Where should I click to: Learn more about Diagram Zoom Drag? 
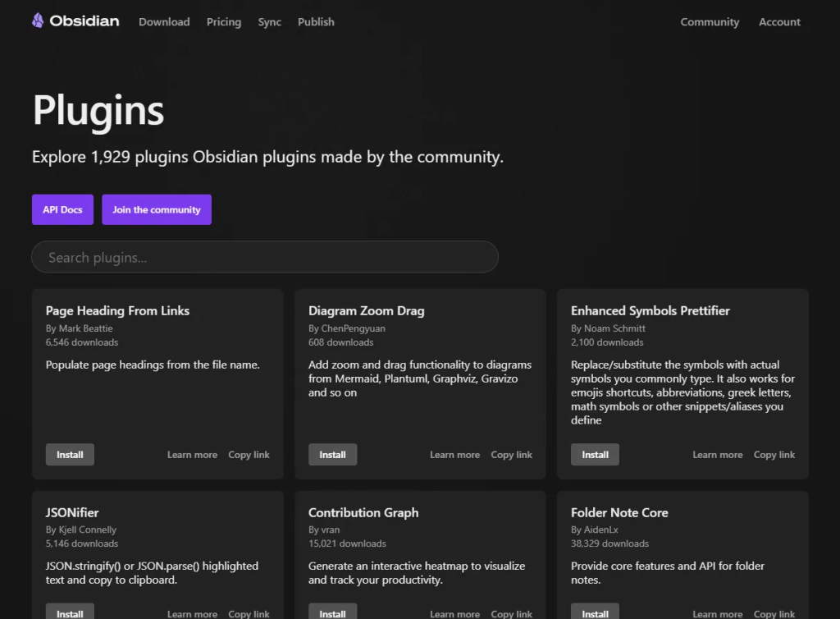(x=454, y=455)
